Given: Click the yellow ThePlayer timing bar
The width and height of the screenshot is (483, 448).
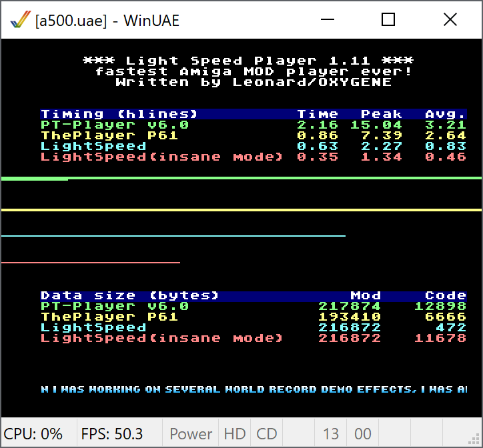Looking at the screenshot, I should coord(241,210).
